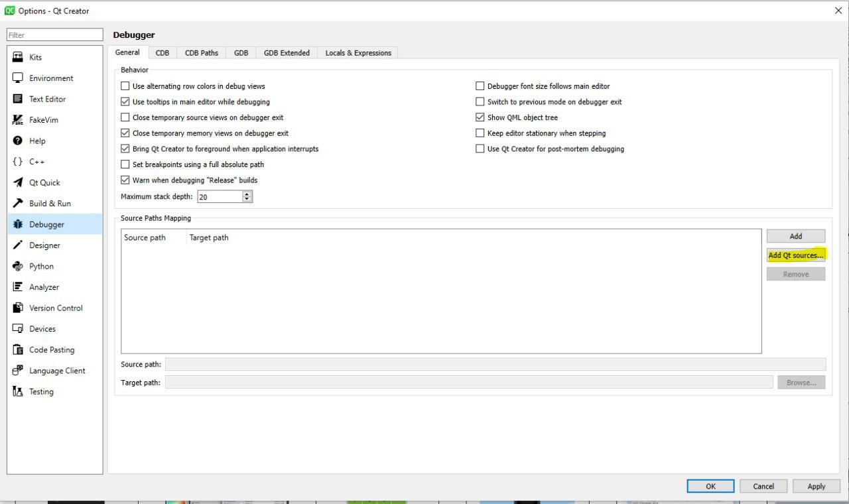Open the Language Client icon
This screenshot has height=504, width=849.
coord(18,371)
